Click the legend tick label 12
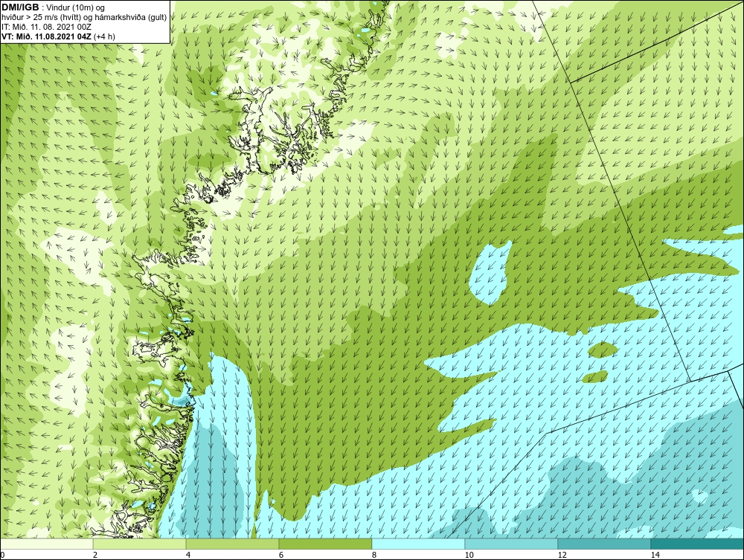The image size is (744, 560). (x=562, y=555)
